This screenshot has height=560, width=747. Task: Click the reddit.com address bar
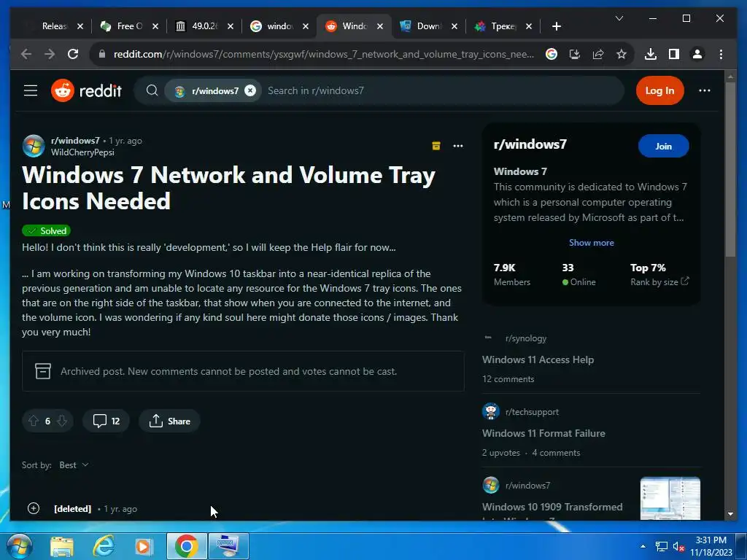(x=323, y=54)
